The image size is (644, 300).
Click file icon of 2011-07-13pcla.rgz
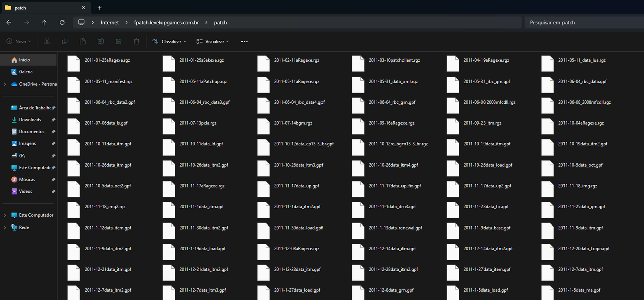pyautogui.click(x=169, y=126)
